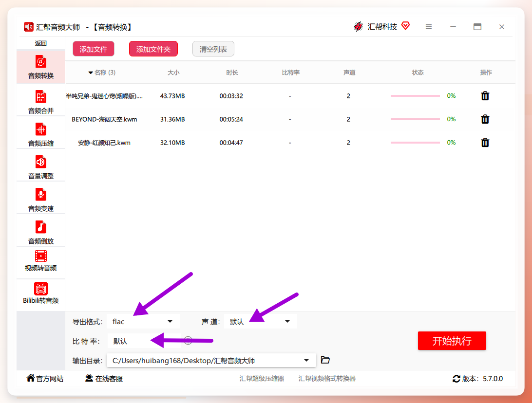Click the 比特率 column header
Screen dimensions: 532x403
(x=291, y=73)
